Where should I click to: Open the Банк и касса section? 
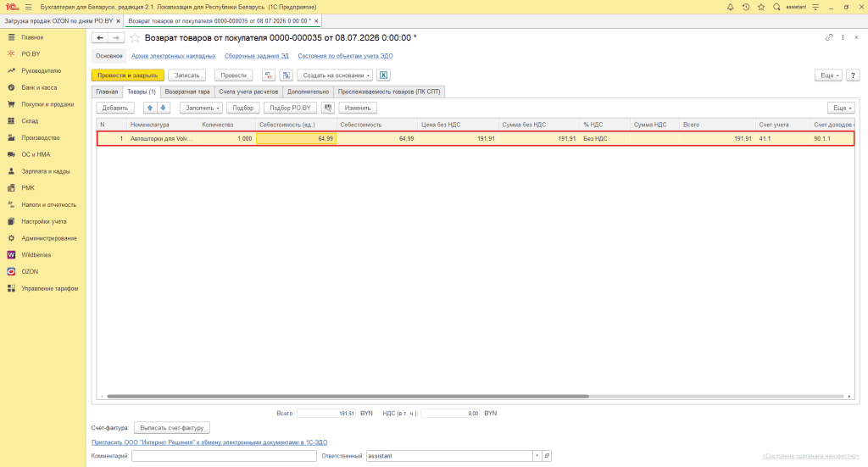click(x=39, y=87)
